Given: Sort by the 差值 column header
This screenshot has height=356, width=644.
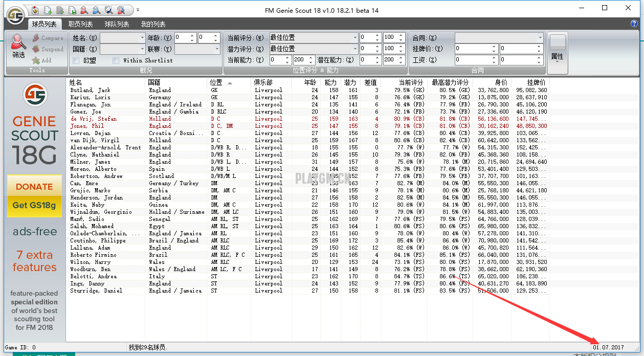Looking at the screenshot, I should (370, 82).
